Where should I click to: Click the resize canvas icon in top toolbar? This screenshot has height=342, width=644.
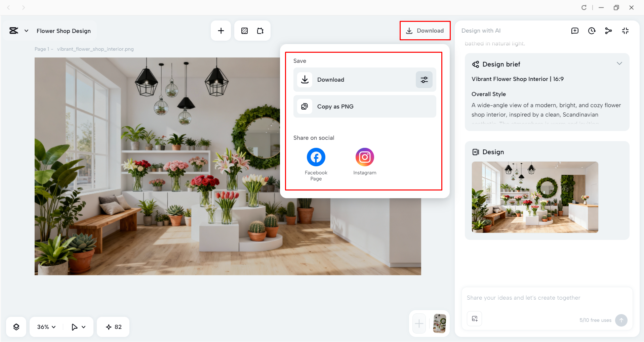coord(260,31)
